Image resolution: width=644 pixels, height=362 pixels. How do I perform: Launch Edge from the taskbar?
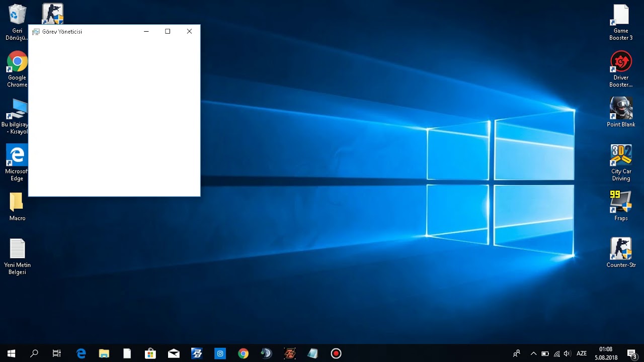81,353
